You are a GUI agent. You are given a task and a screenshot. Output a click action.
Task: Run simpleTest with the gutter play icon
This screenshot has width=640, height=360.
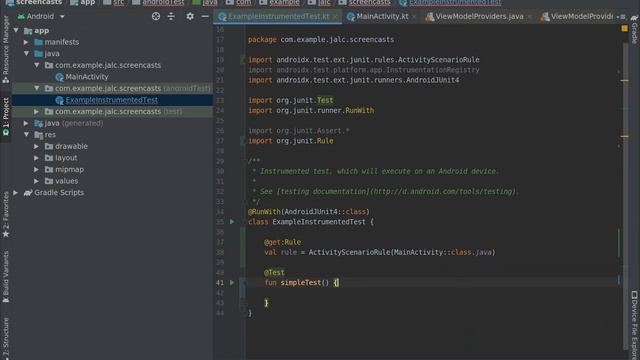pyautogui.click(x=232, y=282)
